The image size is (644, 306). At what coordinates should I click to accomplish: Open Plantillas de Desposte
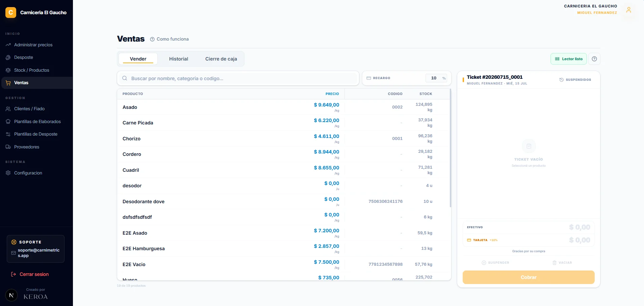36,134
